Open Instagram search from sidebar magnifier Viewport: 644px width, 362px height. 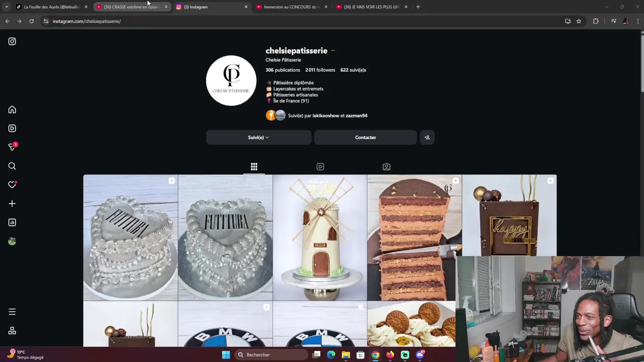[x=12, y=166]
